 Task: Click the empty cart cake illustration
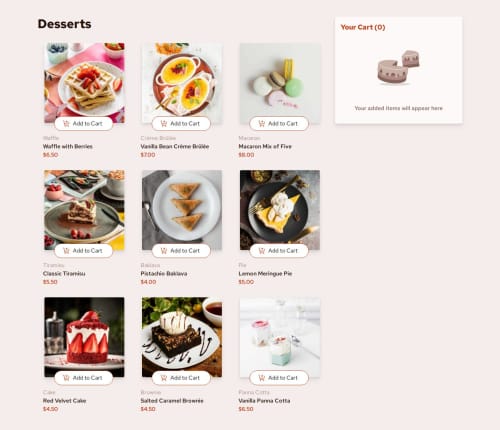[x=398, y=67]
